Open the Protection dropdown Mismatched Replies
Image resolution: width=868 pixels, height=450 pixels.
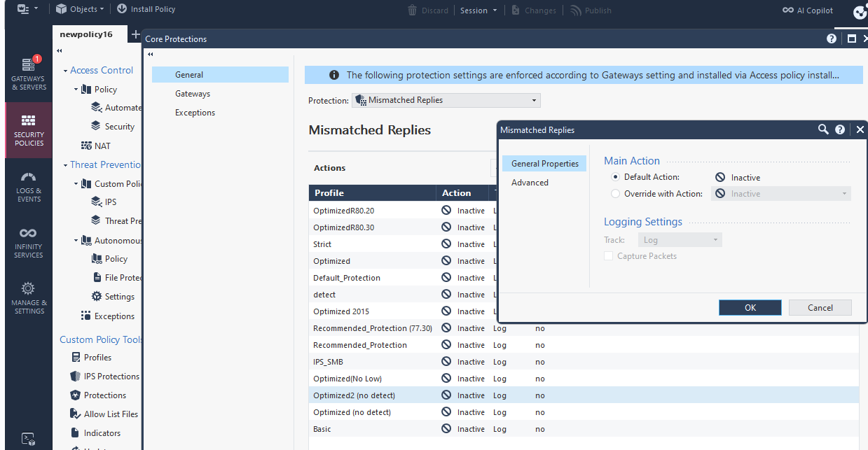pyautogui.click(x=446, y=100)
